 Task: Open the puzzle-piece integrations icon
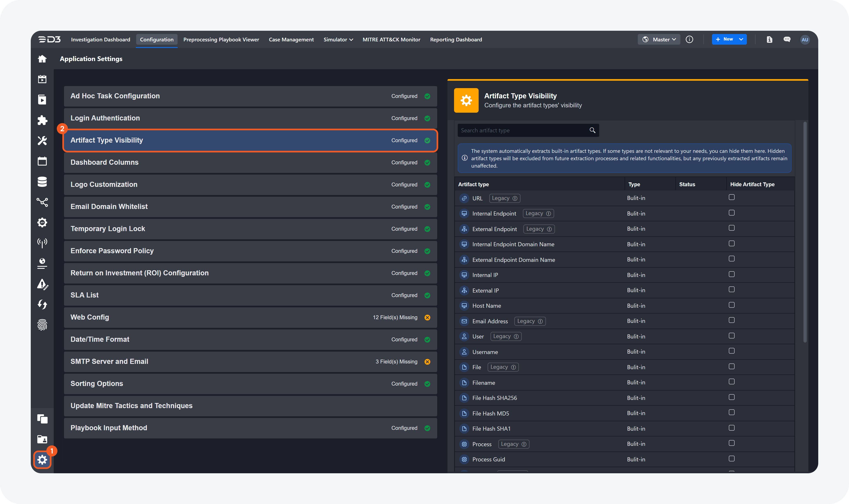pos(42,120)
